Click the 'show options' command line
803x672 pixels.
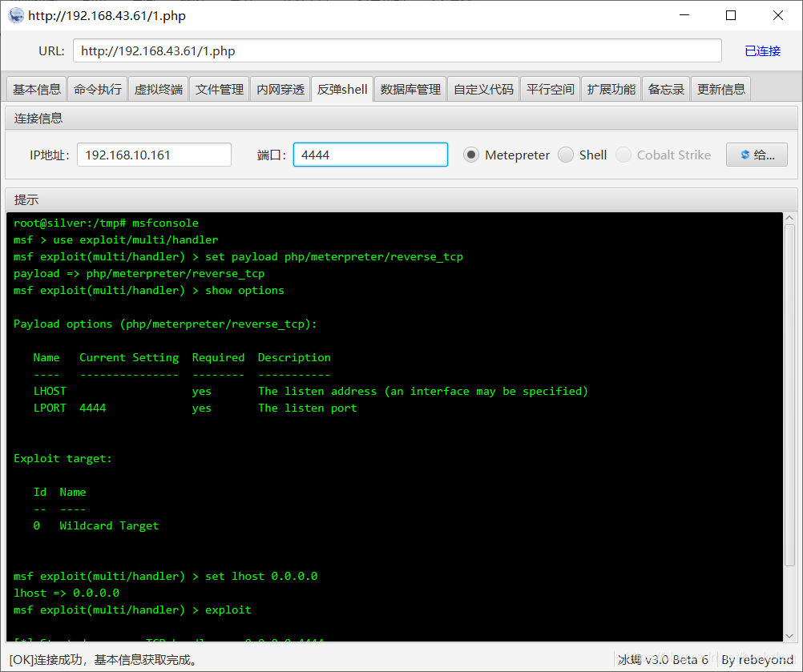click(x=148, y=290)
